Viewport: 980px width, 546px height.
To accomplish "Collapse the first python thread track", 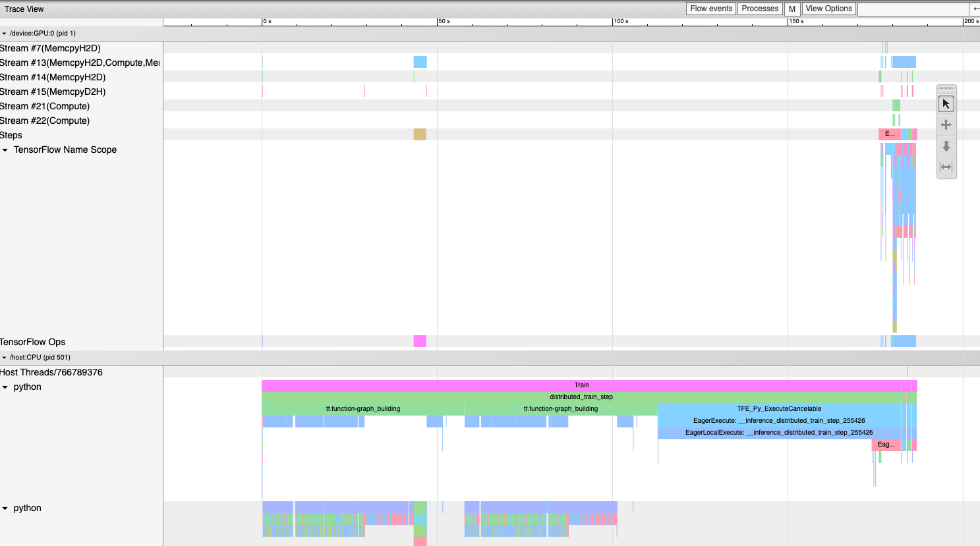I will (5, 387).
